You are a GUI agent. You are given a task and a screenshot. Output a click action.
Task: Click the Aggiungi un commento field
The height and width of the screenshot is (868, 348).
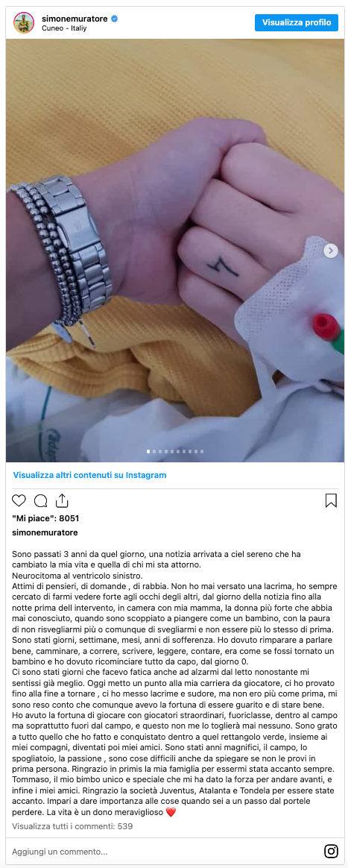[166, 852]
